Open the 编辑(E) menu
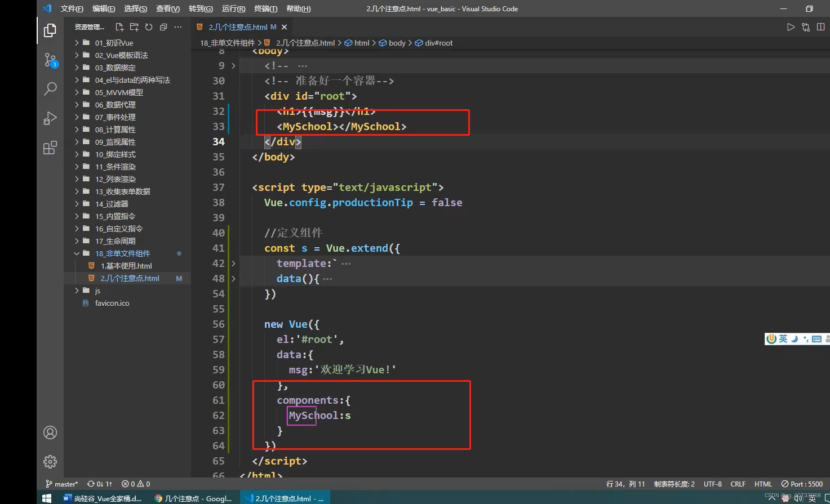The image size is (830, 504). click(x=104, y=8)
